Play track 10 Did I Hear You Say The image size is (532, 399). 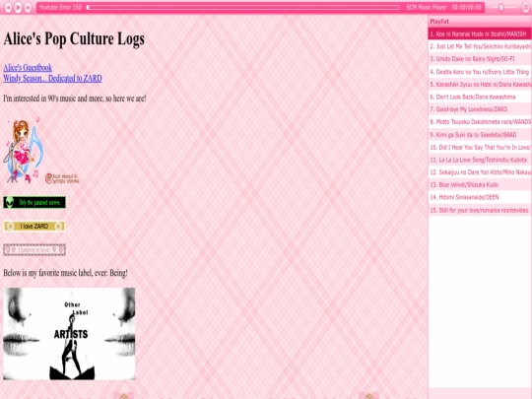click(480, 148)
